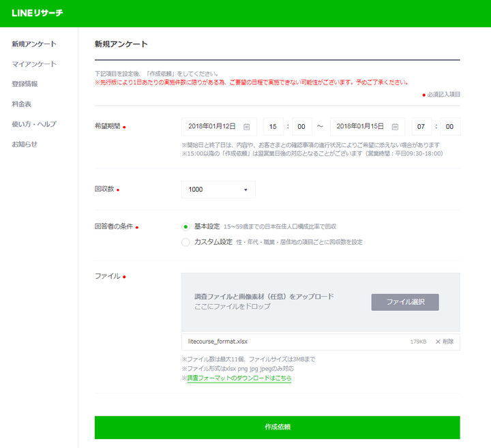Screen dimensions: 491x448
Task: Click start hour field showing 15
Action: click(273, 127)
